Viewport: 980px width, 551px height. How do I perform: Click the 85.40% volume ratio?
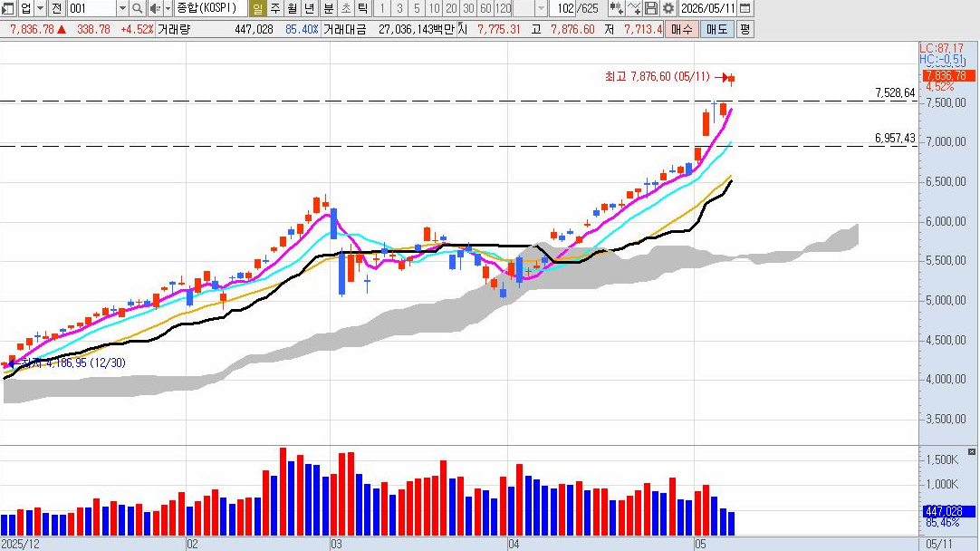(x=302, y=29)
